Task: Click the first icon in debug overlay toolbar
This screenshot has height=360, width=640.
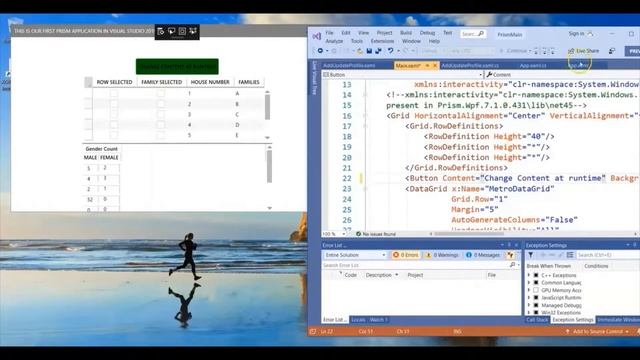Action: pos(161,31)
